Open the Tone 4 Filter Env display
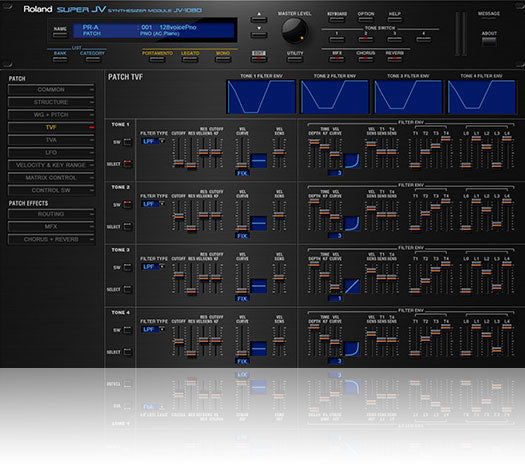This screenshot has height=468, width=525. pos(481,97)
